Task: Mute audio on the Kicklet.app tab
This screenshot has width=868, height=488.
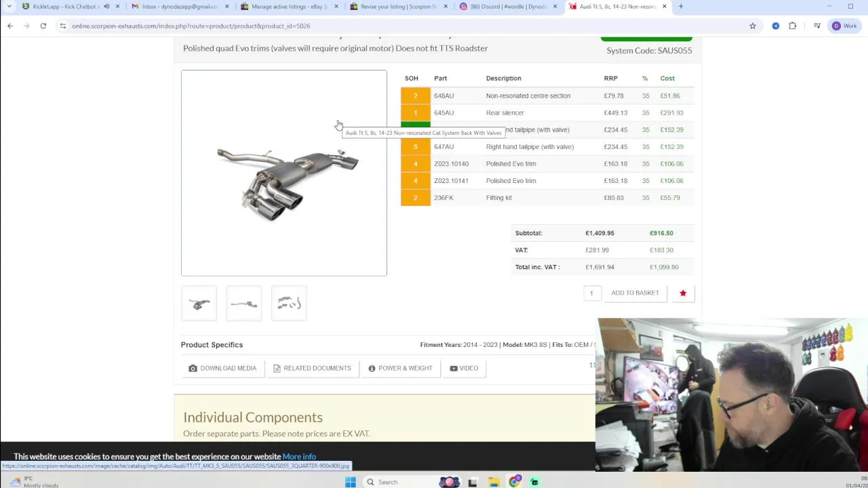Action: click(x=106, y=7)
